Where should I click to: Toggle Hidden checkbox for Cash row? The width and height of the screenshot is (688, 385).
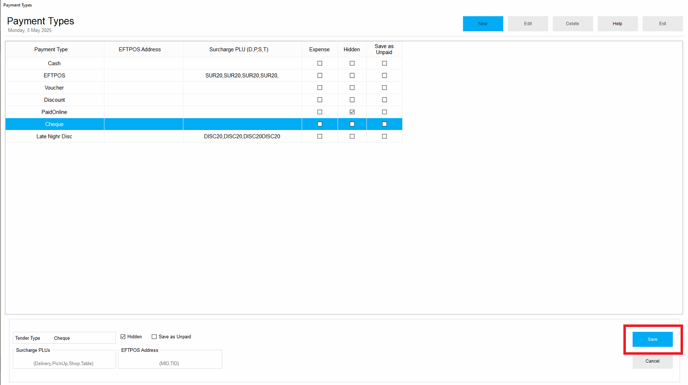352,63
